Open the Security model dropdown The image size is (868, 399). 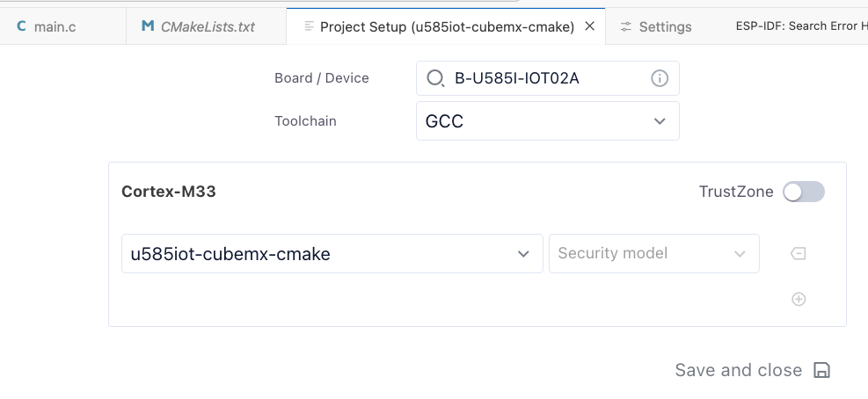(x=653, y=253)
